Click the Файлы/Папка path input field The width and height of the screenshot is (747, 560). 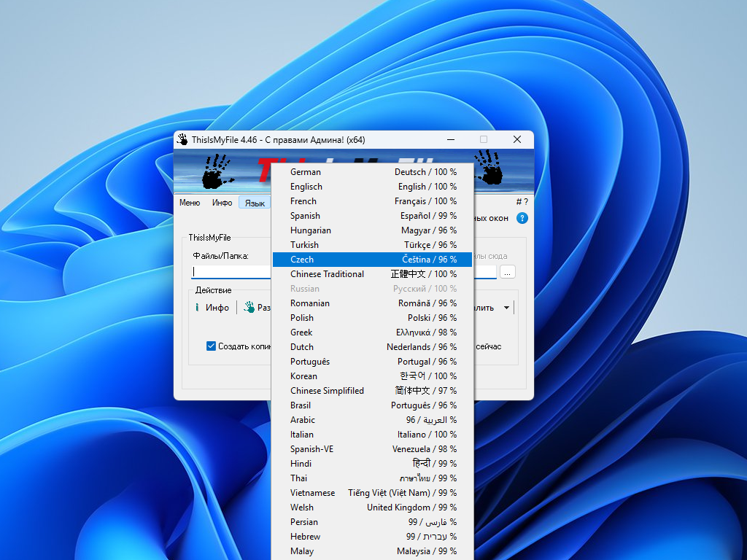[x=230, y=271]
